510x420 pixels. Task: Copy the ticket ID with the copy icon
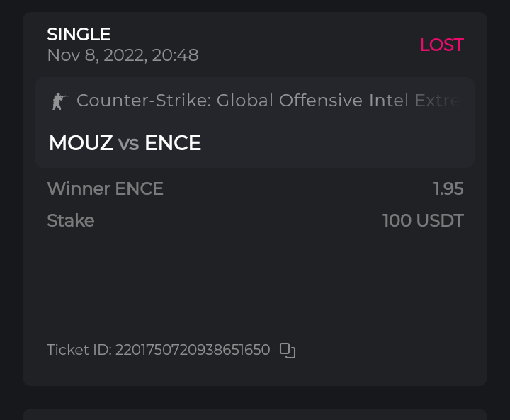click(287, 350)
